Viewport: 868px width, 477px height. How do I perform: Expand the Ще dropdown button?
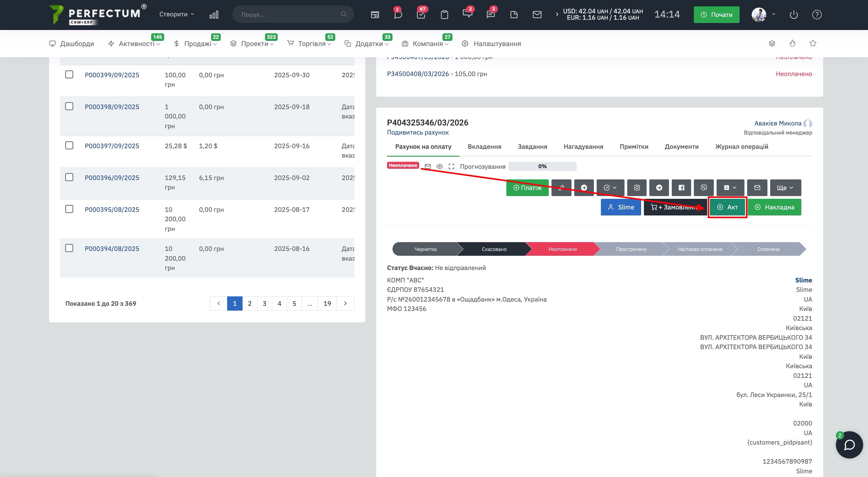click(x=785, y=188)
